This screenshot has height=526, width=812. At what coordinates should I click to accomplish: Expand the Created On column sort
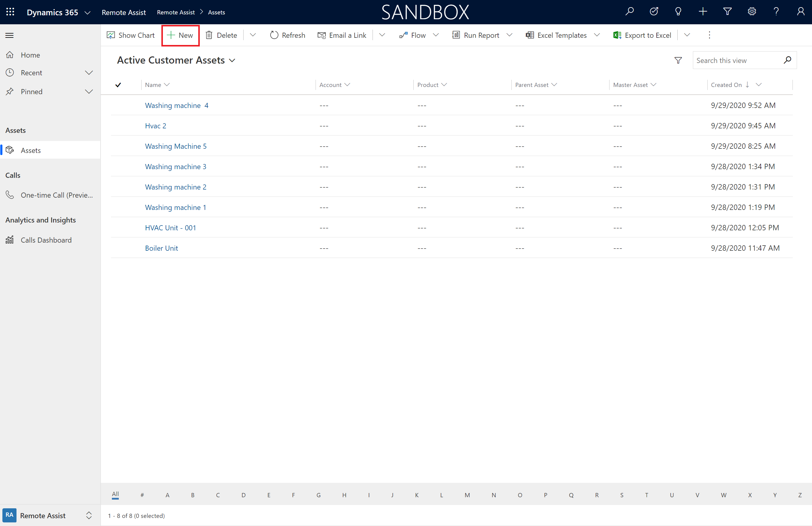760,85
